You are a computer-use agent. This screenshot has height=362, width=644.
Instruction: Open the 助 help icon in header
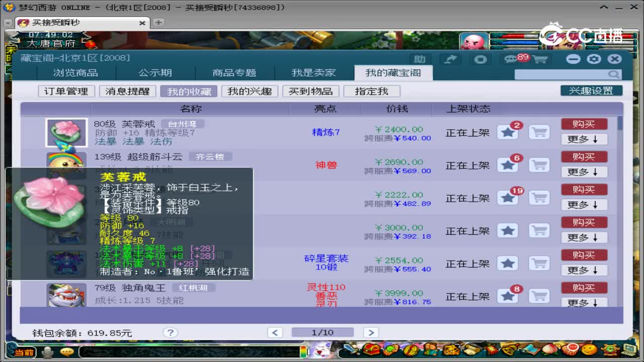pyautogui.click(x=420, y=59)
